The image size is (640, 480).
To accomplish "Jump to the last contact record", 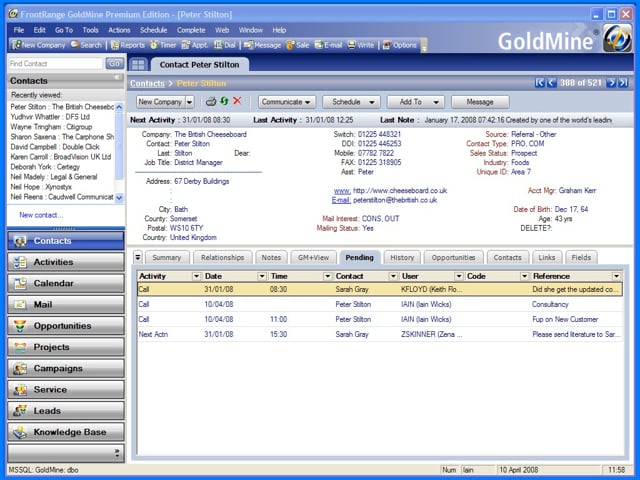I will tap(623, 83).
